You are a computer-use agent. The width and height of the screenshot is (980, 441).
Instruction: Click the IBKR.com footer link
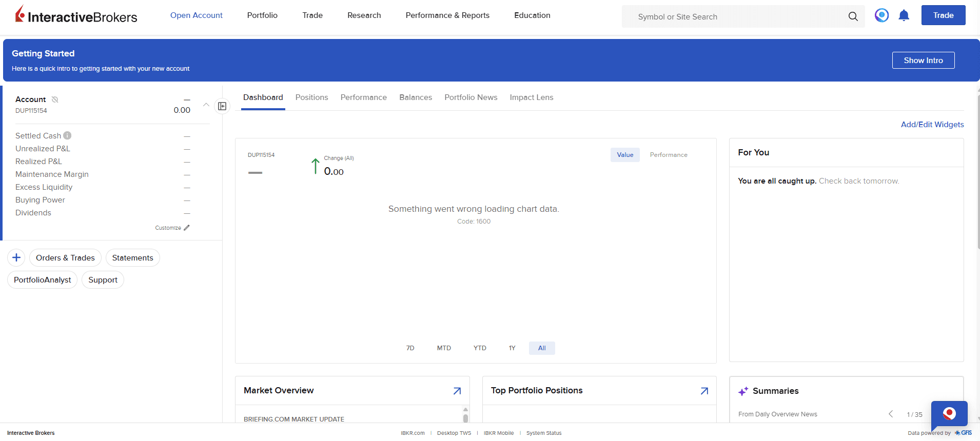413,433
